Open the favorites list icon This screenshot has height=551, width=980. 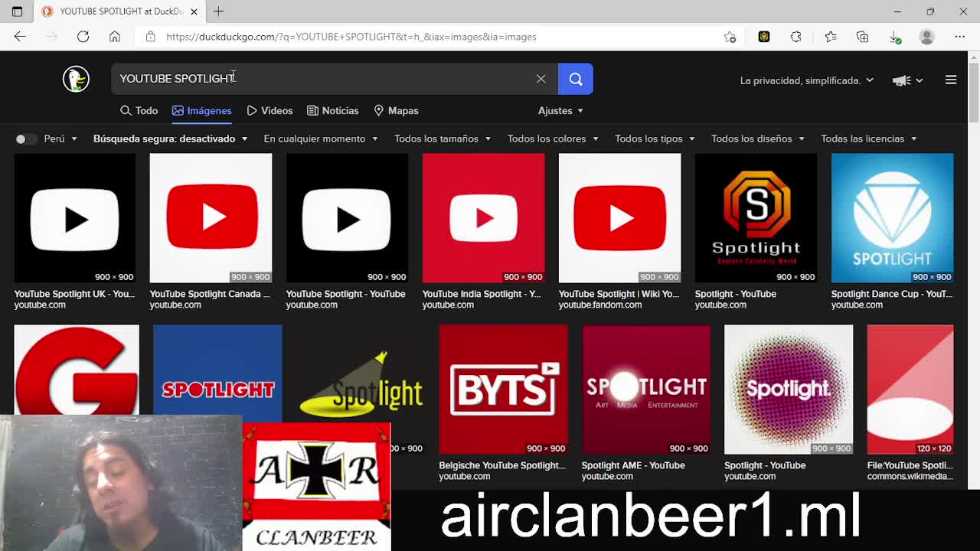(831, 37)
